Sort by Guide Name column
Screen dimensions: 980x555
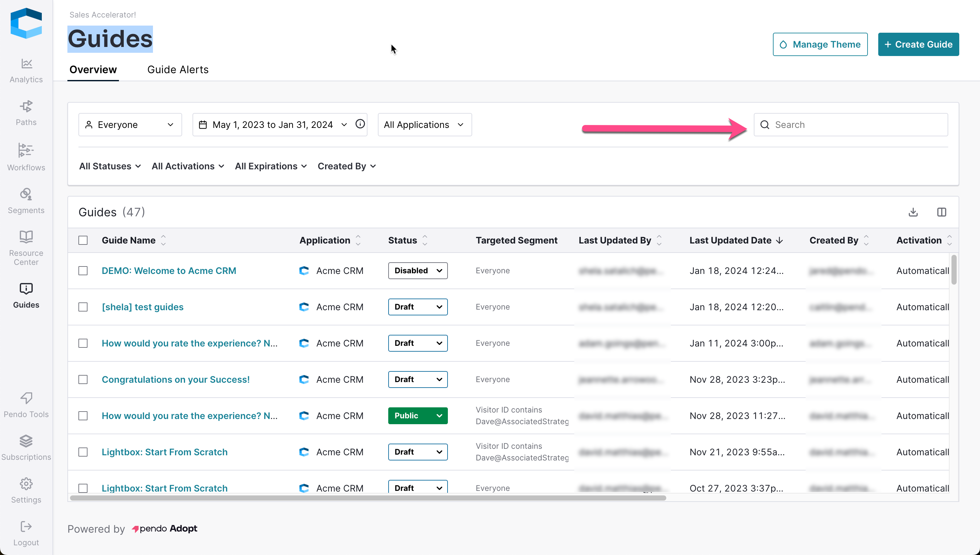pos(163,240)
